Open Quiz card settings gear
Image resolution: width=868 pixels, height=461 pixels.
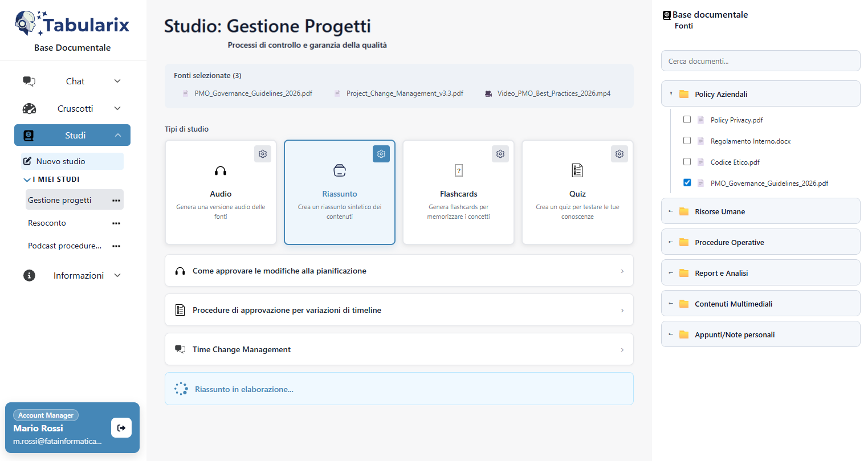point(619,154)
